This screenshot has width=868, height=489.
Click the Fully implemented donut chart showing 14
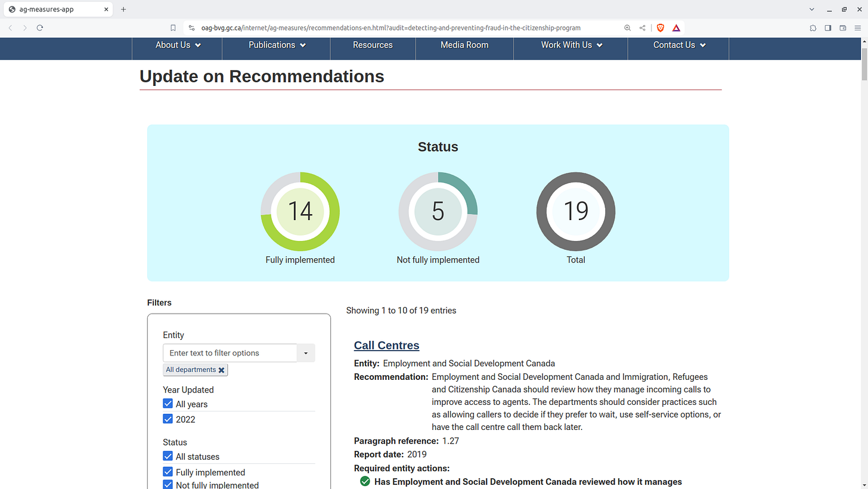(x=300, y=212)
